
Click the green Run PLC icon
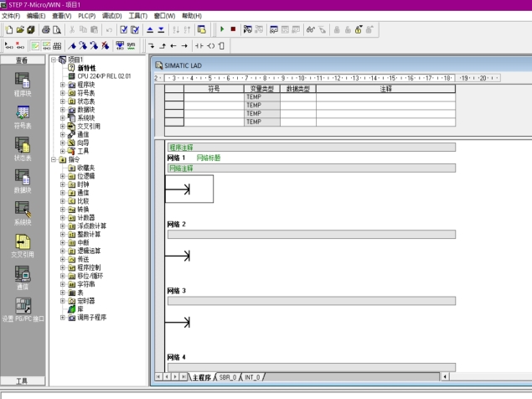pyautogui.click(x=222, y=28)
